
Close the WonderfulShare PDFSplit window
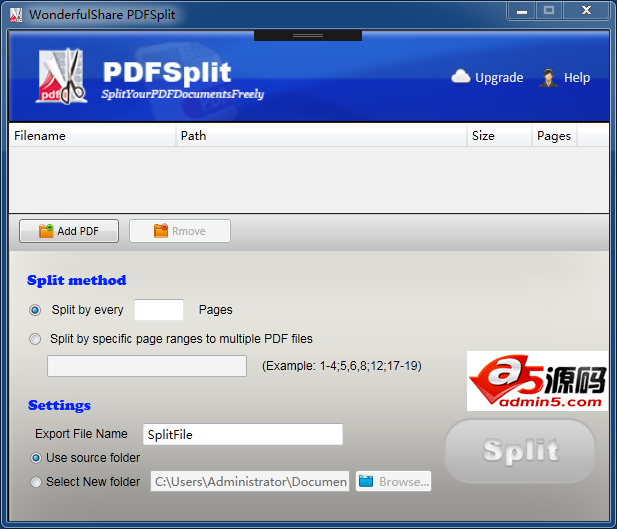(586, 11)
